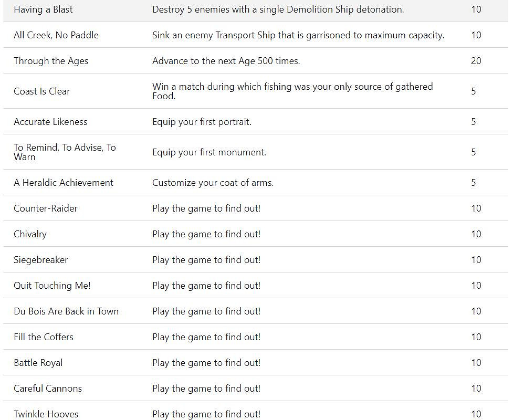513x420 pixels.
Task: Select the "All Creek, No Paddle" row title
Action: point(56,35)
